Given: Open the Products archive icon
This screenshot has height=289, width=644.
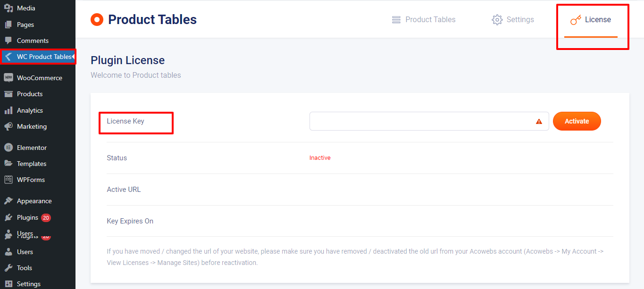Looking at the screenshot, I should (8, 94).
